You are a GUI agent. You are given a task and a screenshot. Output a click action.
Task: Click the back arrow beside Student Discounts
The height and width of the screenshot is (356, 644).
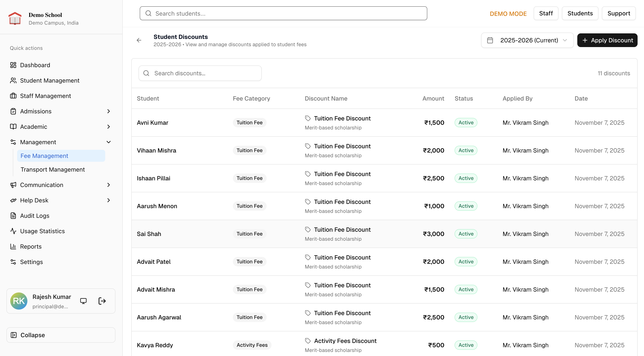click(139, 40)
